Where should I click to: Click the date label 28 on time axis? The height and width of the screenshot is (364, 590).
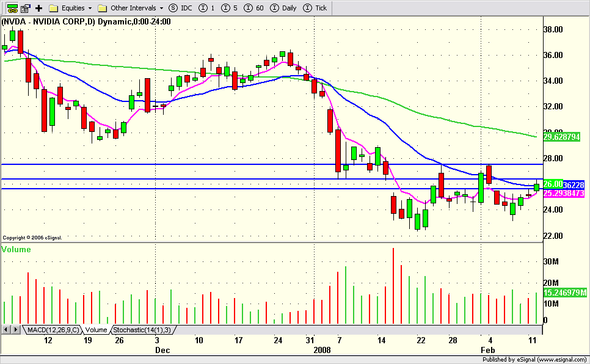click(x=453, y=340)
